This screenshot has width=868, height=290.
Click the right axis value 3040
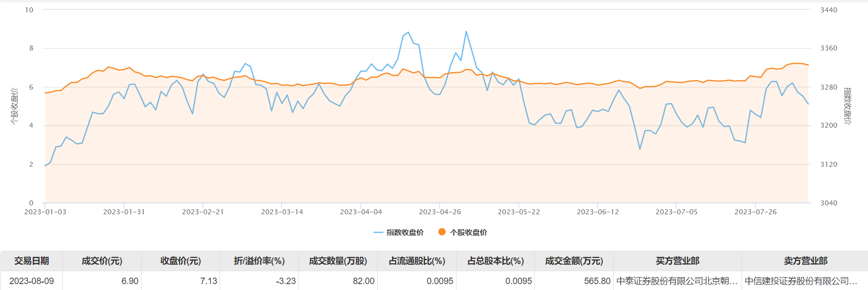[x=829, y=203]
